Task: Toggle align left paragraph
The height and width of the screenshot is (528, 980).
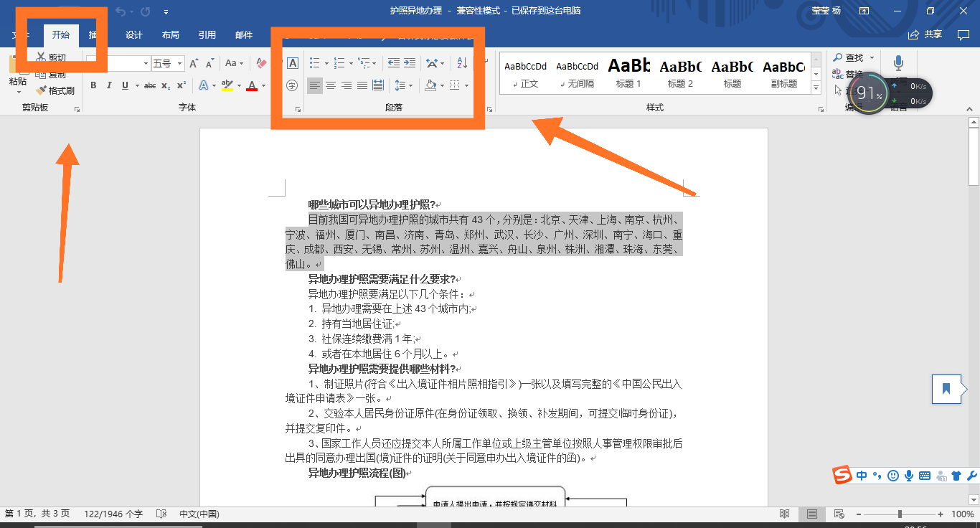Action: [x=315, y=85]
